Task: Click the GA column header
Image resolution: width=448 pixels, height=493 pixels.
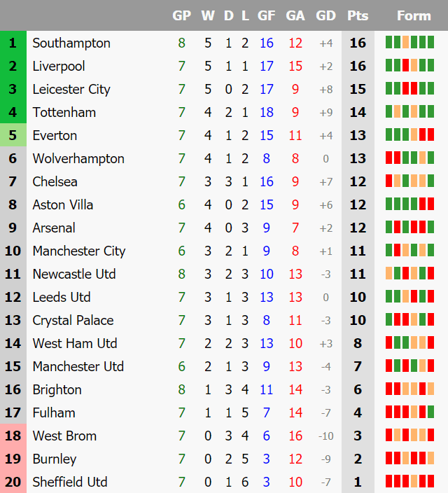Action: (x=295, y=15)
